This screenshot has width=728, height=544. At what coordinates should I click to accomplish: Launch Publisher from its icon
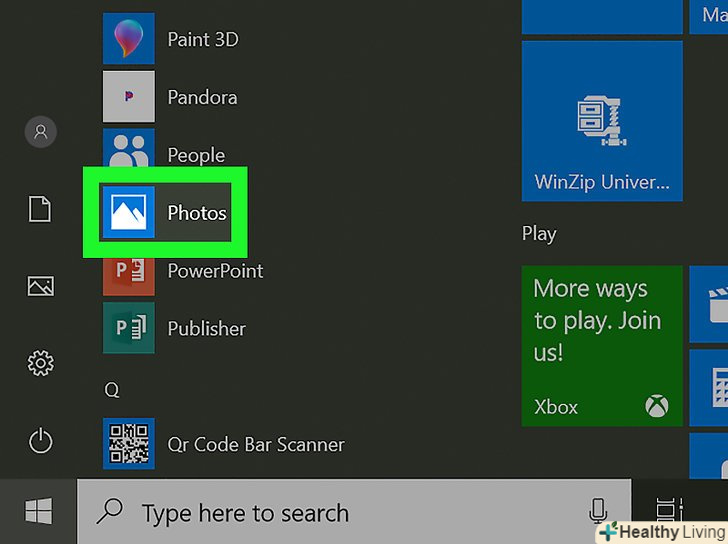point(129,328)
